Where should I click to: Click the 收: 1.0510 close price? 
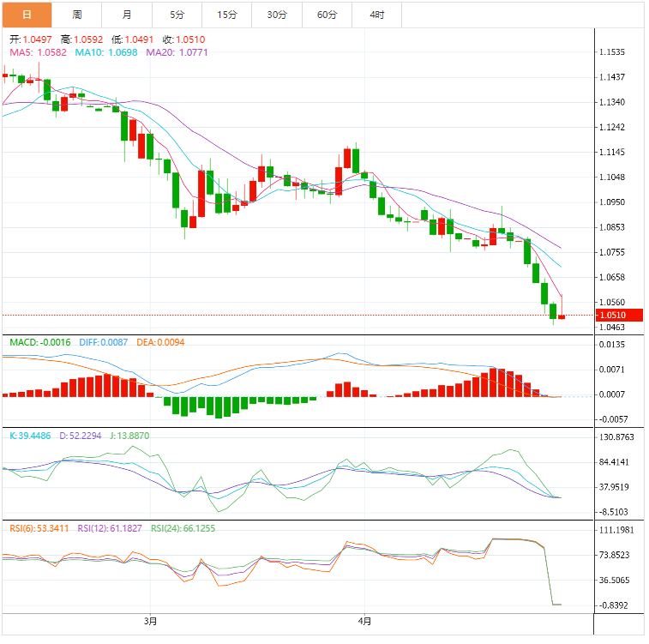pos(183,39)
